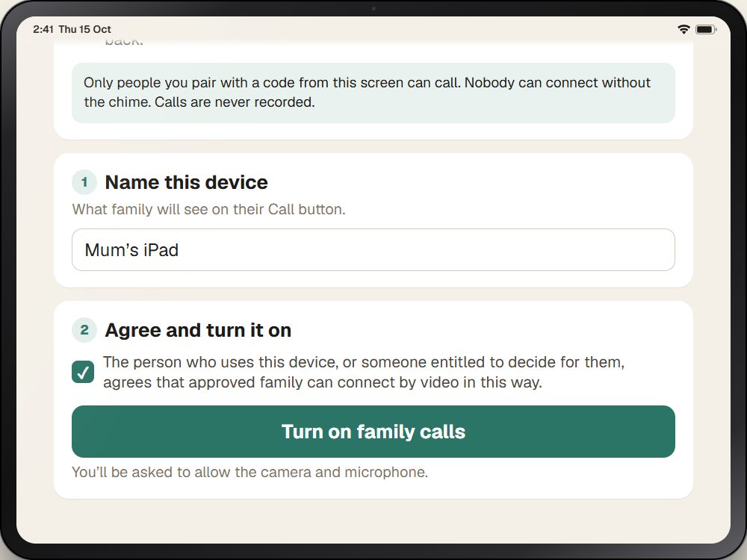Viewport: 747px width, 560px height.
Task: Tap the Turn on family calls button
Action: tap(373, 432)
